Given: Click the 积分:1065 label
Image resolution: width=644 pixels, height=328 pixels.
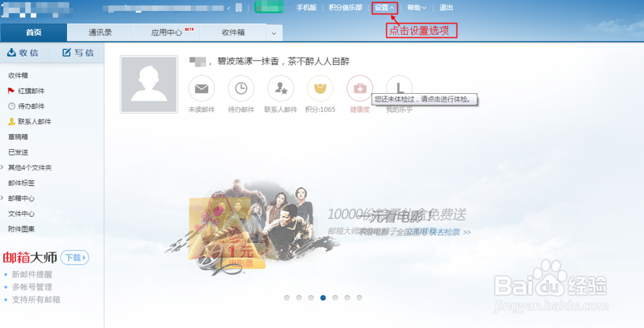Looking at the screenshot, I should 320,109.
